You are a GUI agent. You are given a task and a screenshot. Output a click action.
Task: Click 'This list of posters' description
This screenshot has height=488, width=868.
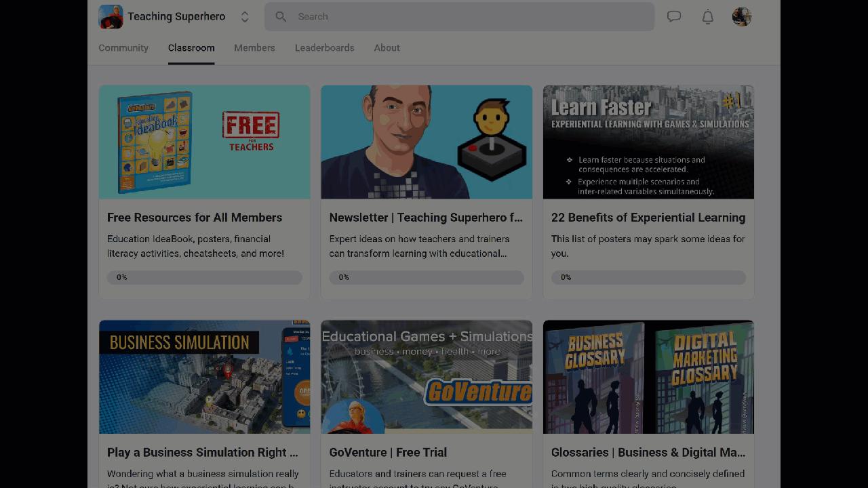648,246
